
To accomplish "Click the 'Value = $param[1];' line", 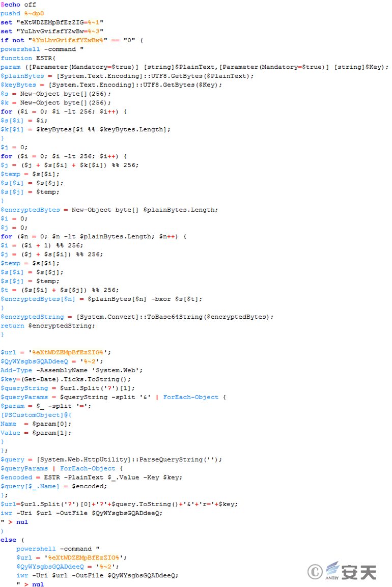I will 36,433.
